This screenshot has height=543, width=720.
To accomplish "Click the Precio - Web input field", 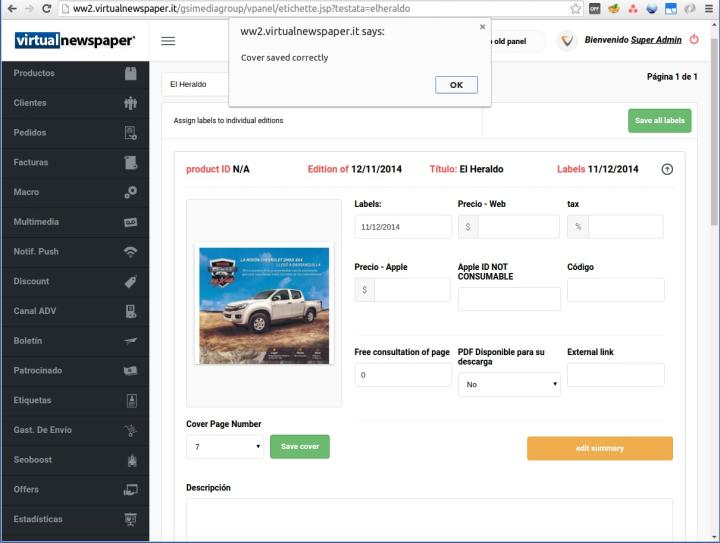I will [518, 227].
